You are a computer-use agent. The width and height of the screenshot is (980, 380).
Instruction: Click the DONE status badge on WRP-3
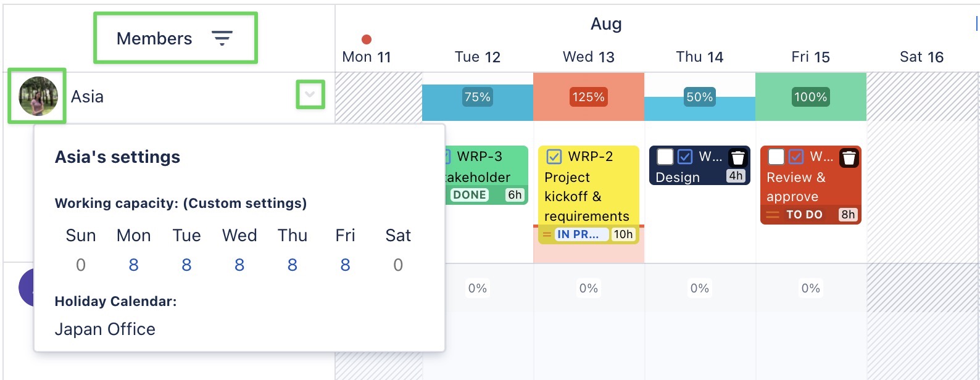coord(470,194)
